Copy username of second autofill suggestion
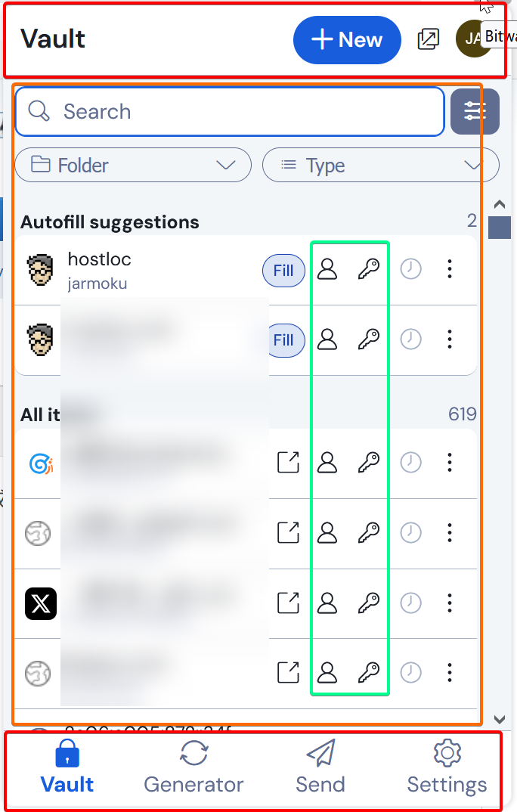517x812 pixels. pos(327,339)
